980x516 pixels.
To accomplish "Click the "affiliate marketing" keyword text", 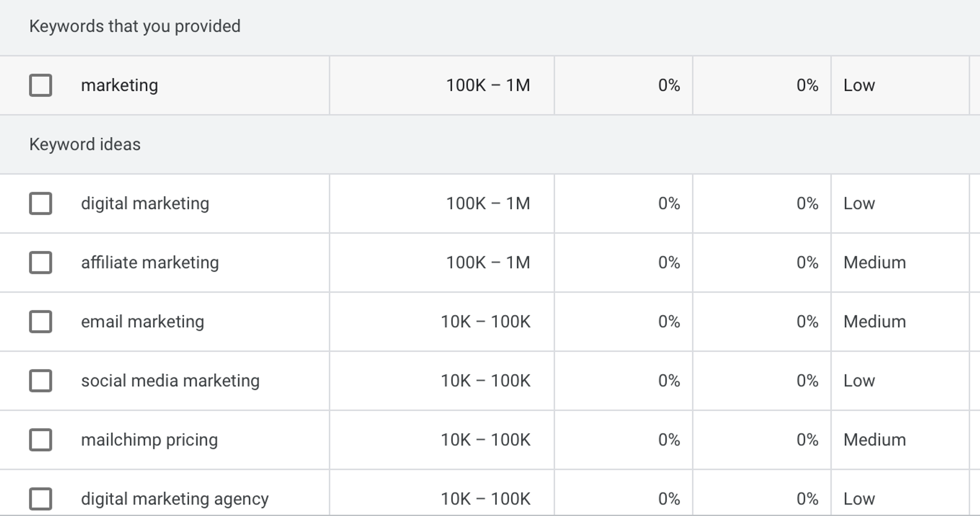I will click(x=150, y=263).
